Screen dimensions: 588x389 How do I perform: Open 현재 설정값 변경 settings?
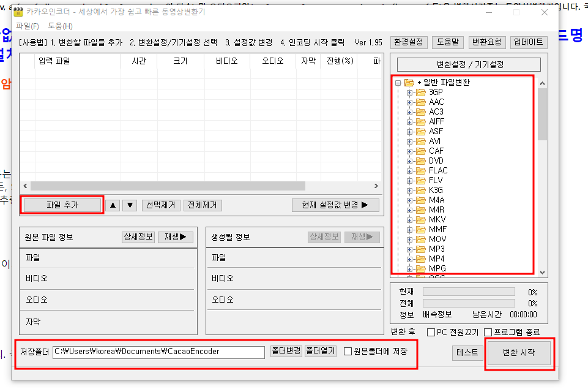(x=335, y=205)
